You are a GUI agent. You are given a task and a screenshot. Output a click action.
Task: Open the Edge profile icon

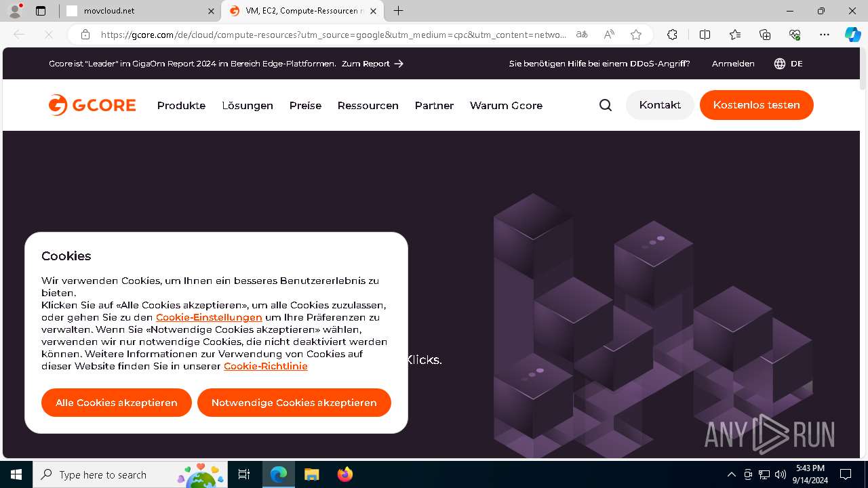(15, 11)
